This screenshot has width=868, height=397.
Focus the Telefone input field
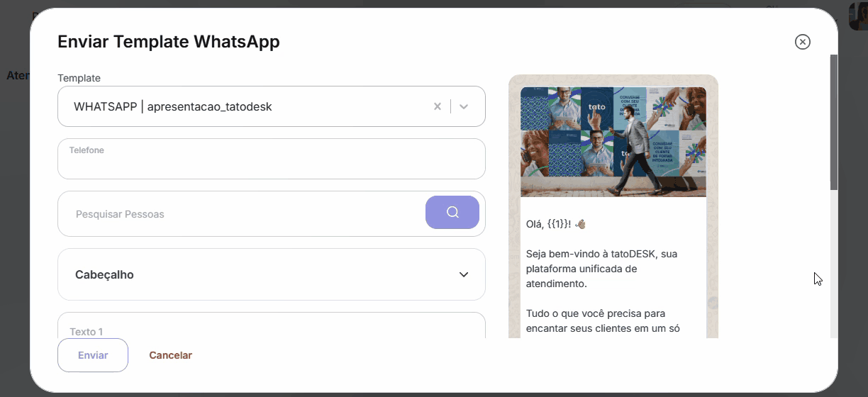point(271,163)
